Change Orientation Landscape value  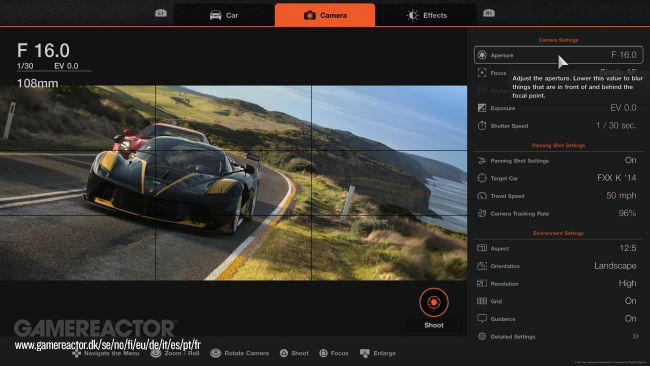point(615,266)
